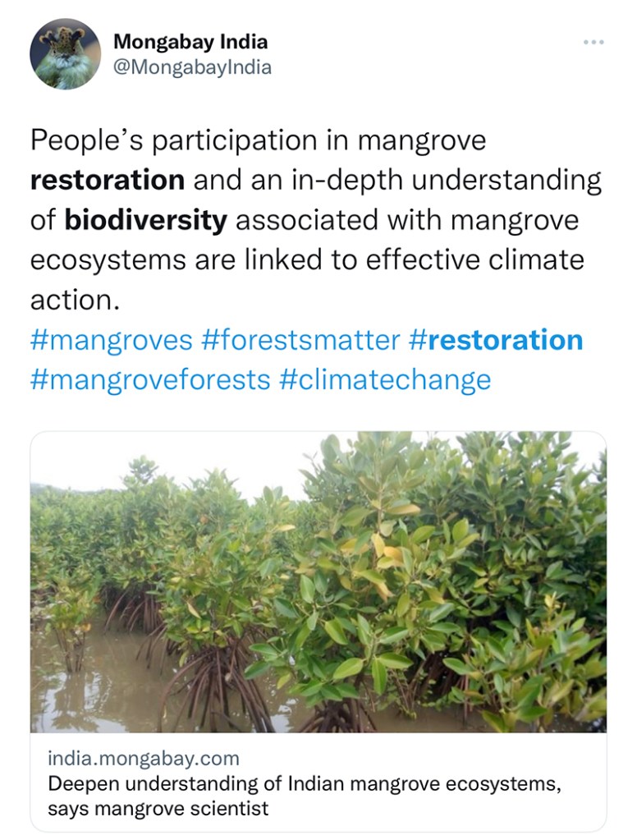Select the bold #restoration hashtag
This screenshot has width=637, height=840.
click(496, 340)
